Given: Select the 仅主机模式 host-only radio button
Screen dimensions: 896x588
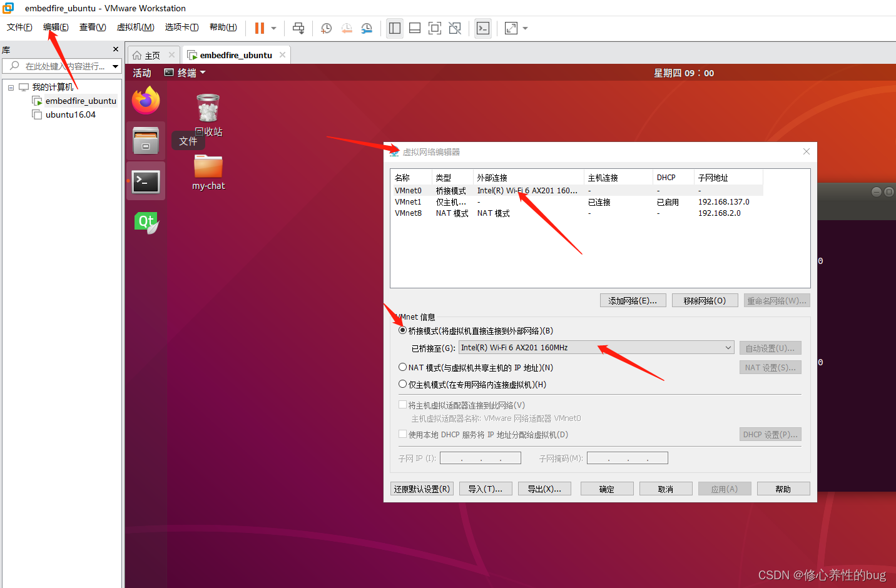Looking at the screenshot, I should click(x=402, y=384).
